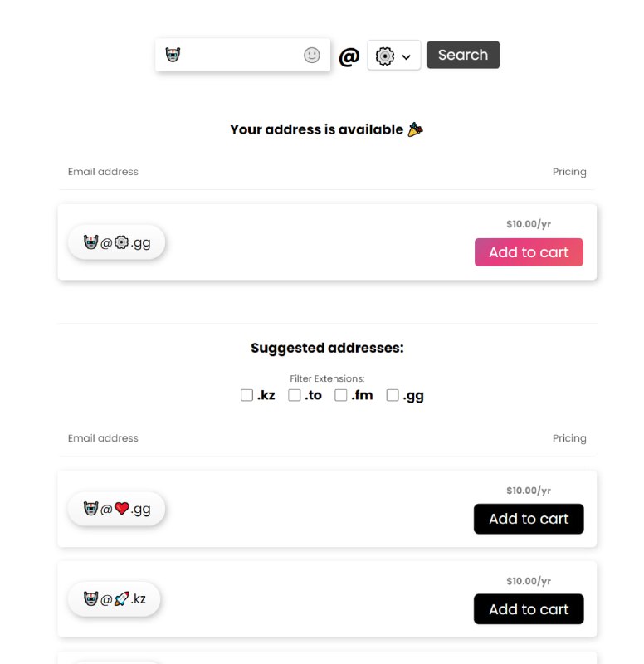Click the gear emoji in domain selector
Screen dimensions: 644x664
[384, 56]
